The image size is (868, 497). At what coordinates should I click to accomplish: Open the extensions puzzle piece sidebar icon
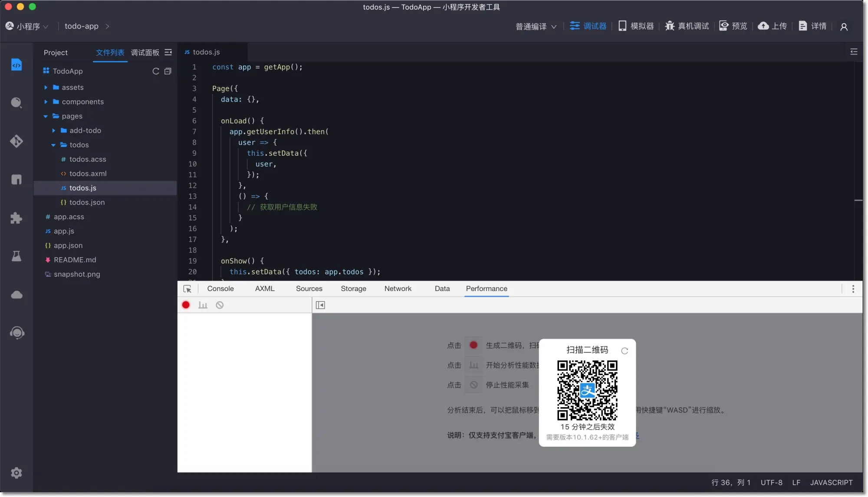[x=16, y=218]
